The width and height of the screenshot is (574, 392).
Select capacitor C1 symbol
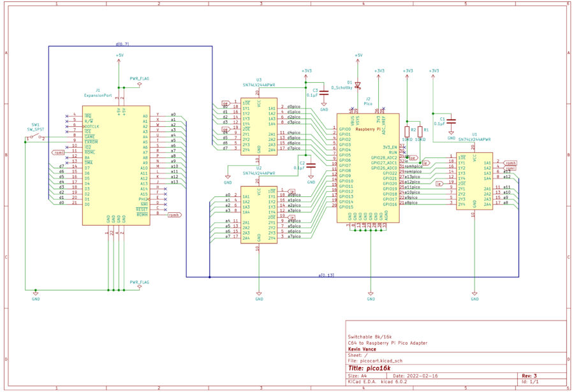click(x=452, y=121)
